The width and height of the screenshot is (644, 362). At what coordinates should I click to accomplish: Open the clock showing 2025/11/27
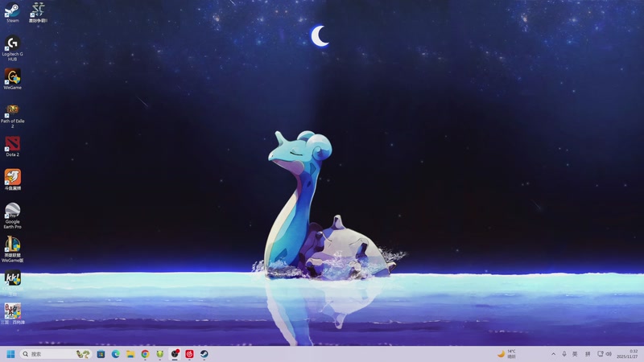click(x=627, y=354)
